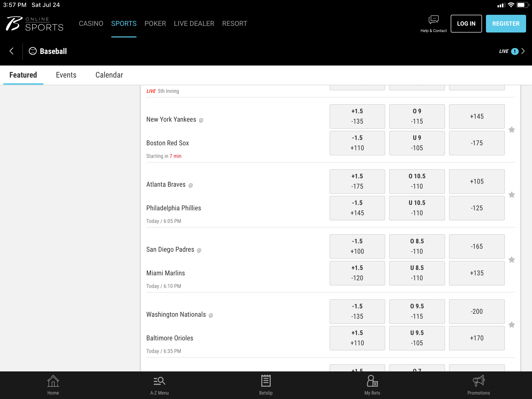Viewport: 532px width, 399px height.
Task: Click the Baseball sport icon
Action: [x=33, y=51]
